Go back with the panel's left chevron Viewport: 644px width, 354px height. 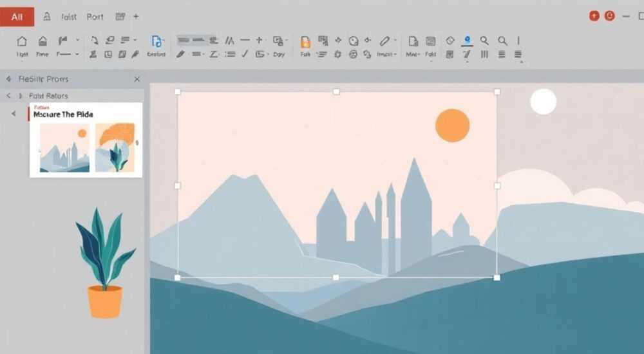(8, 96)
